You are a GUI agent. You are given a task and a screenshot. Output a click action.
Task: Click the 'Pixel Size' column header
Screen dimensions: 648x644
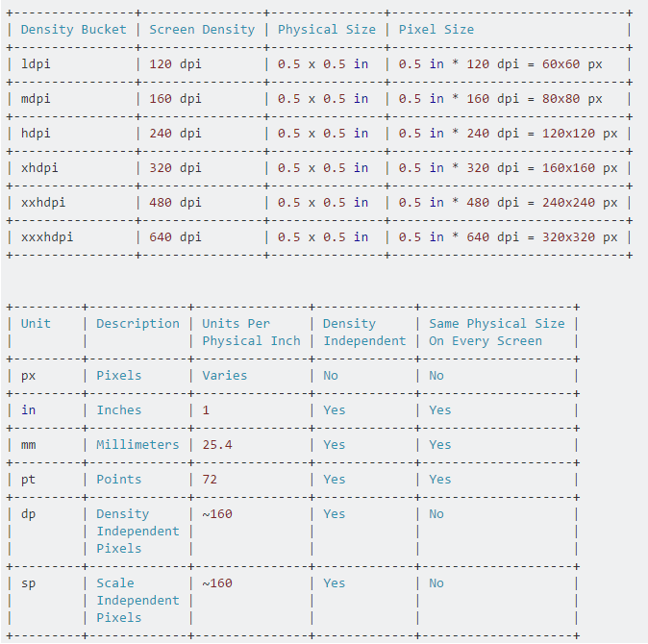point(436,30)
